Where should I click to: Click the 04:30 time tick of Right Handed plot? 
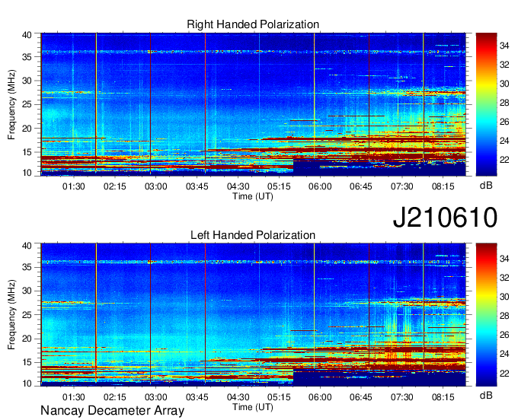238,186
